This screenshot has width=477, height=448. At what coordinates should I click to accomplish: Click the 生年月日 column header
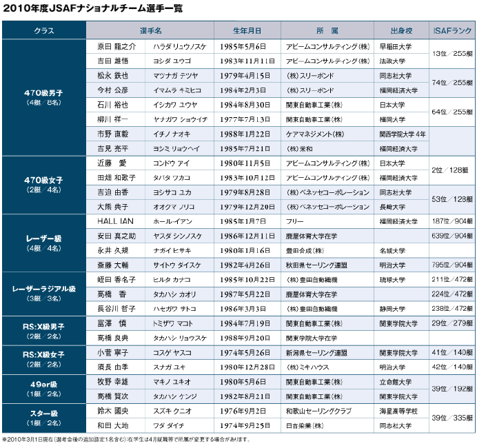coord(247,30)
